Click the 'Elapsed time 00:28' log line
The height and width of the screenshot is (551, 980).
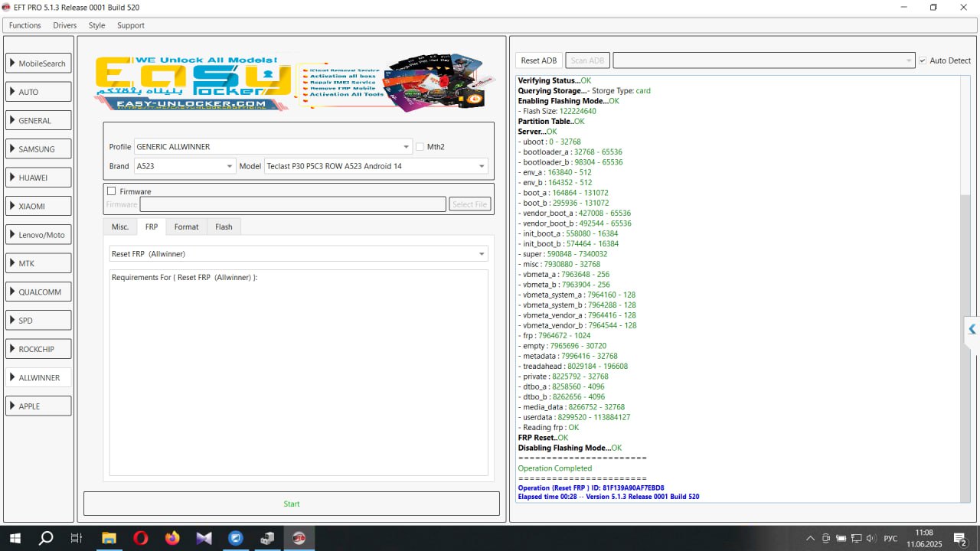[x=609, y=497]
